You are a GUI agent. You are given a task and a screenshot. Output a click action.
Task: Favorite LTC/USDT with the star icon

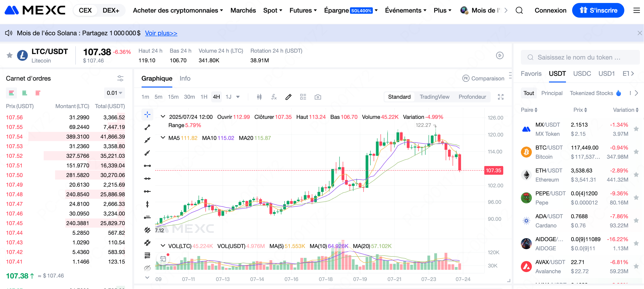point(10,55)
